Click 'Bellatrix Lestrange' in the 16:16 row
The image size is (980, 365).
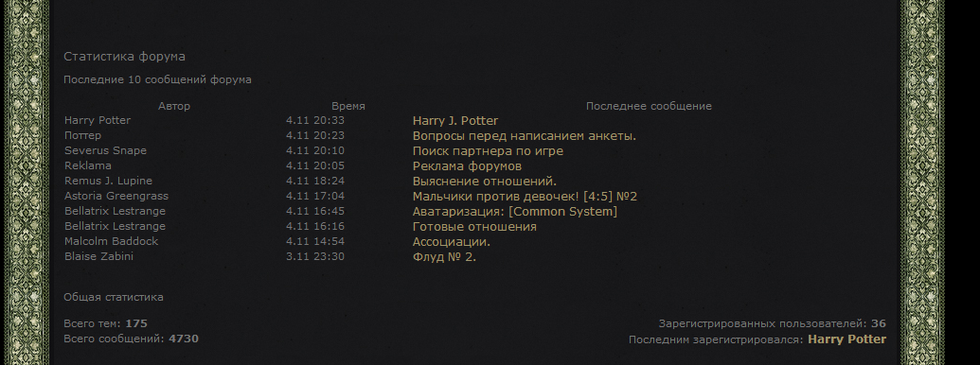[x=115, y=226]
